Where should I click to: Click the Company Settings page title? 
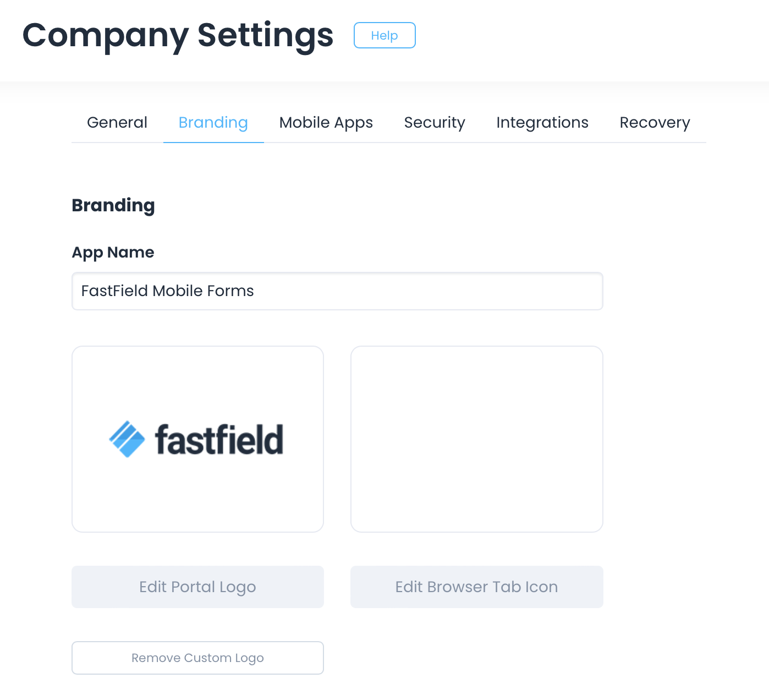click(x=178, y=35)
